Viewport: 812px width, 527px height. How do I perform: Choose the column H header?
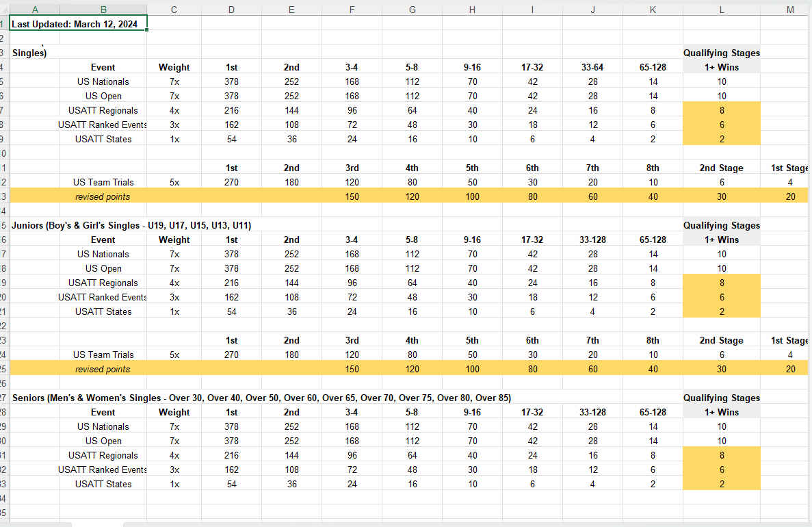click(472, 10)
